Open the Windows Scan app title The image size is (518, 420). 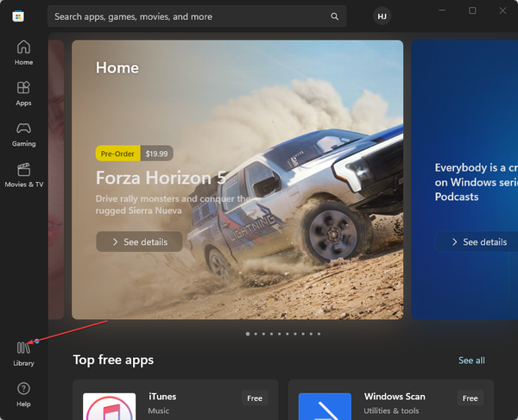(395, 396)
